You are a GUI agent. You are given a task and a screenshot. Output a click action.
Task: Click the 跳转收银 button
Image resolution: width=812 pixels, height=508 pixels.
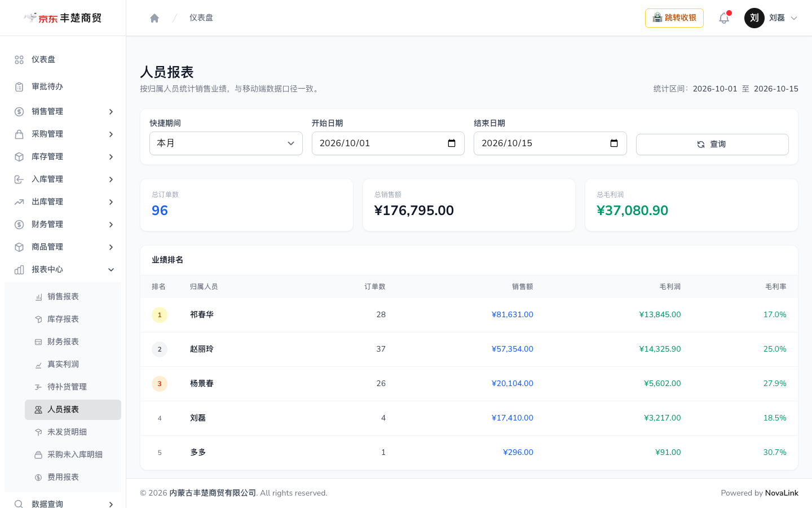coord(674,18)
